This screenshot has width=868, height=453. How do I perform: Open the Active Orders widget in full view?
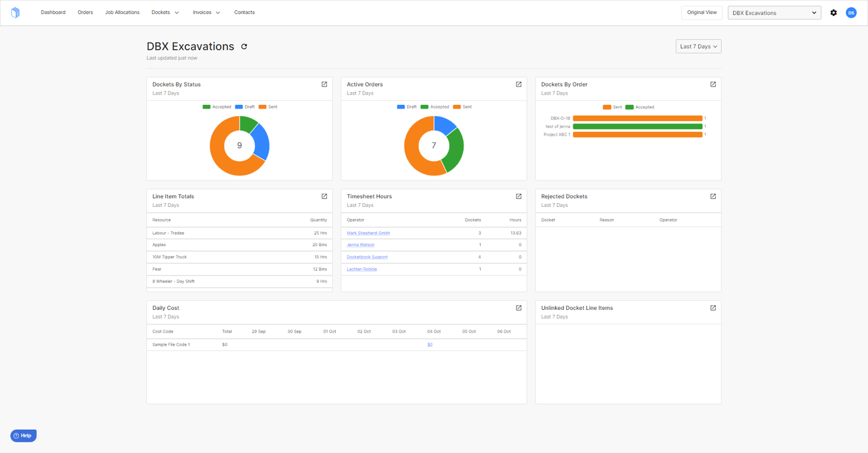pos(519,84)
